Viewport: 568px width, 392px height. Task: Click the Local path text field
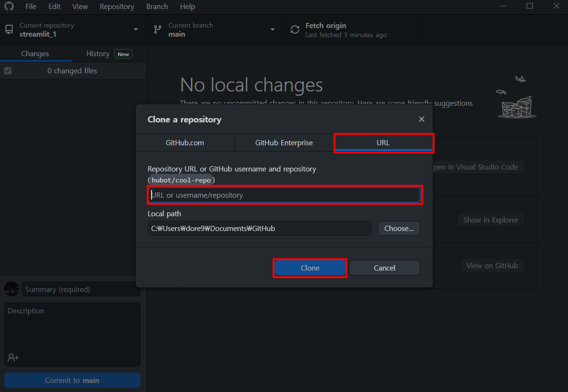(259, 229)
